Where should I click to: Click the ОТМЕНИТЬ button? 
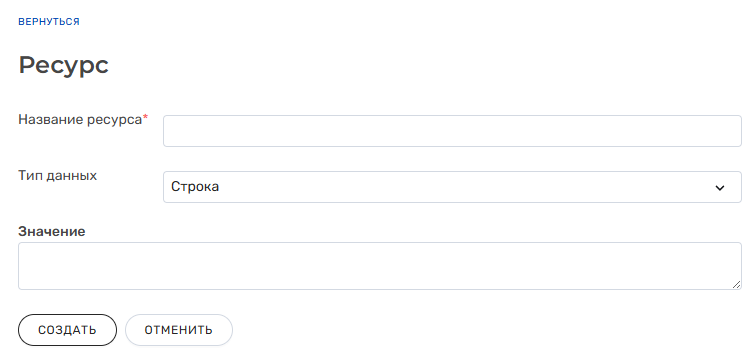point(178,330)
